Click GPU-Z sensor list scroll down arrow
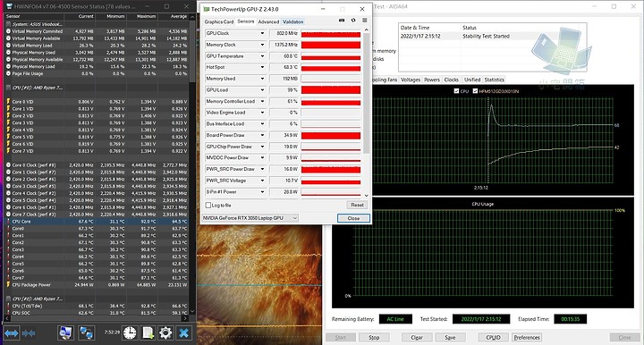Screen dimensions: 644x345 367,196
